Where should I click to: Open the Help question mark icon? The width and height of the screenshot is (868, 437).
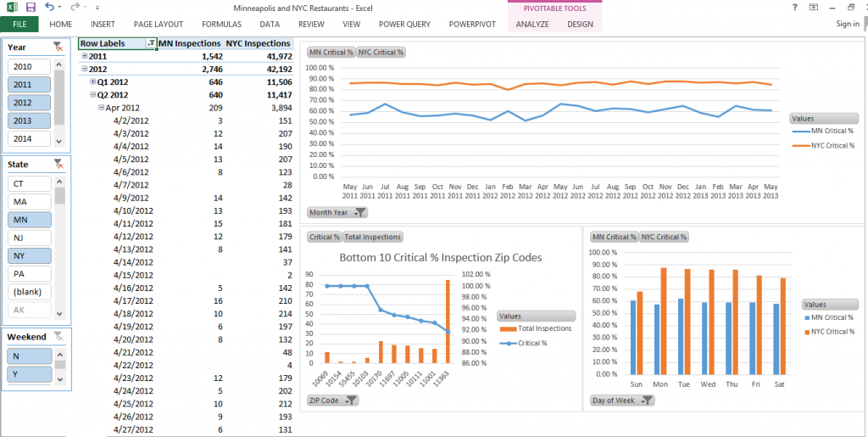[794, 7]
